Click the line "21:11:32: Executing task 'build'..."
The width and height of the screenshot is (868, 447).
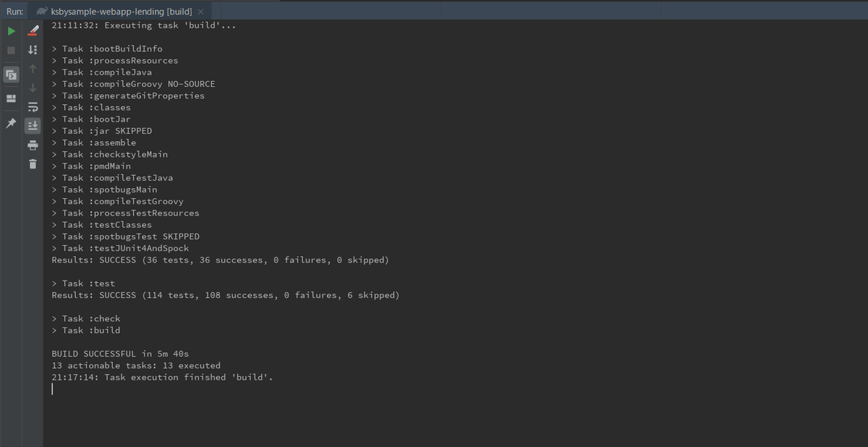pos(143,25)
